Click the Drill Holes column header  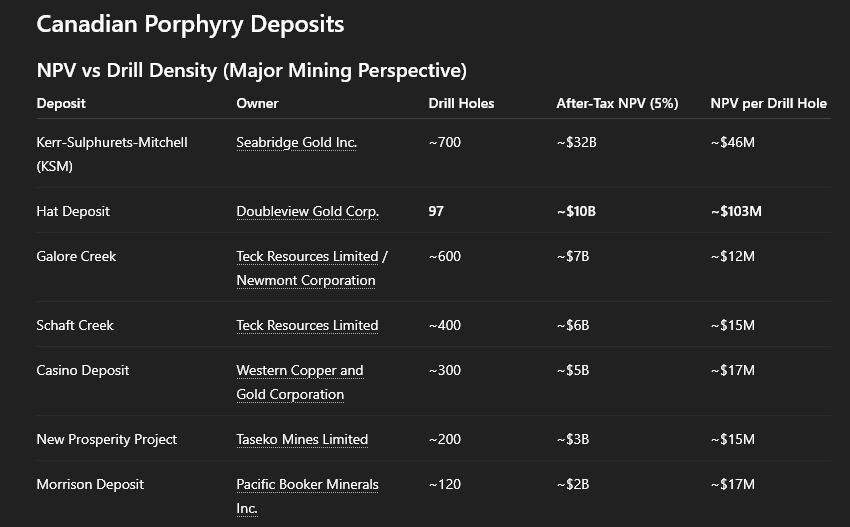(x=461, y=104)
